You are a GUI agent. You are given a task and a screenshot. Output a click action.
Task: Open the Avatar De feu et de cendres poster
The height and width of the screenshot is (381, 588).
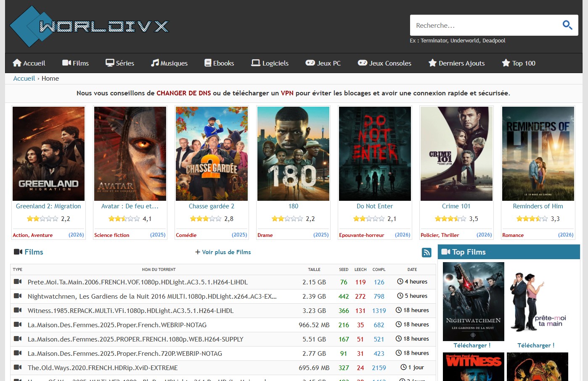click(130, 154)
